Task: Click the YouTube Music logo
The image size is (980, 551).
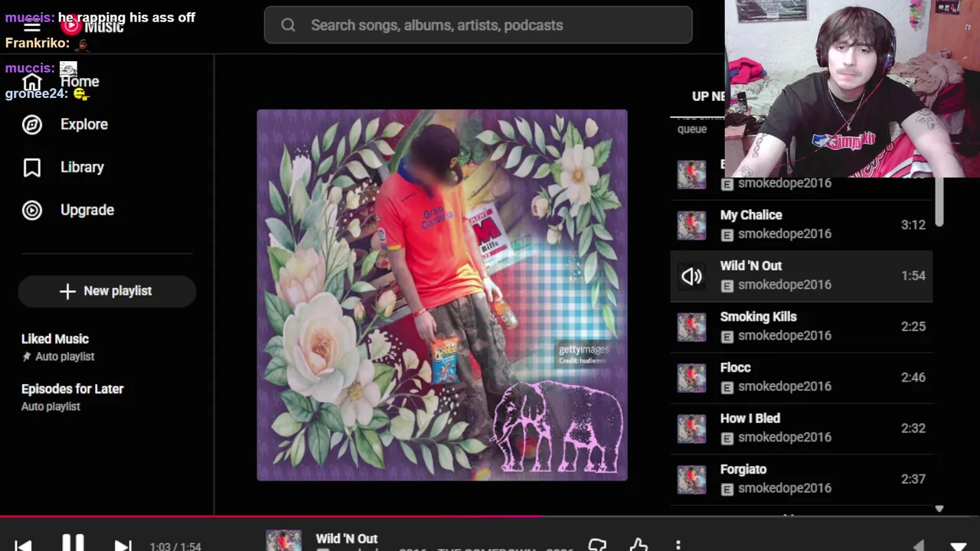Action: (x=93, y=26)
